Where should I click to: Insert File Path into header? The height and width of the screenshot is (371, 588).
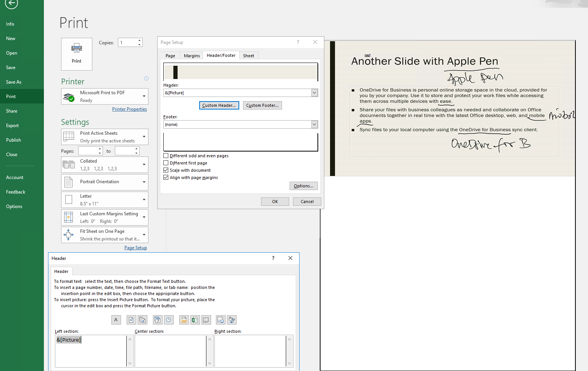tap(184, 320)
